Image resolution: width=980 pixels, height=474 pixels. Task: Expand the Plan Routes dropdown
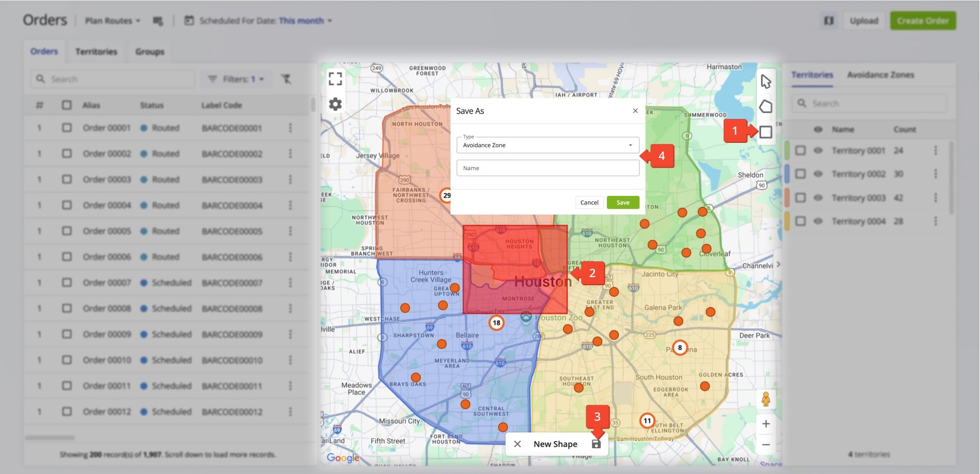point(112,21)
